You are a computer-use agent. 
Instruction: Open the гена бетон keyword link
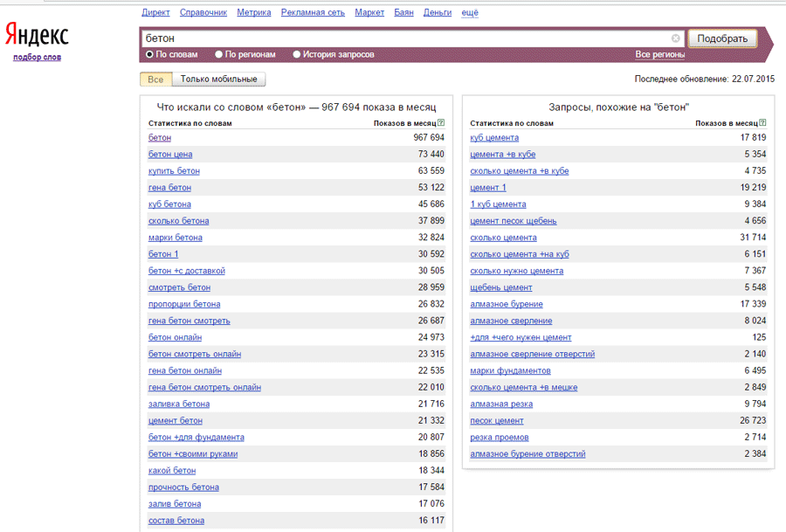[169, 187]
